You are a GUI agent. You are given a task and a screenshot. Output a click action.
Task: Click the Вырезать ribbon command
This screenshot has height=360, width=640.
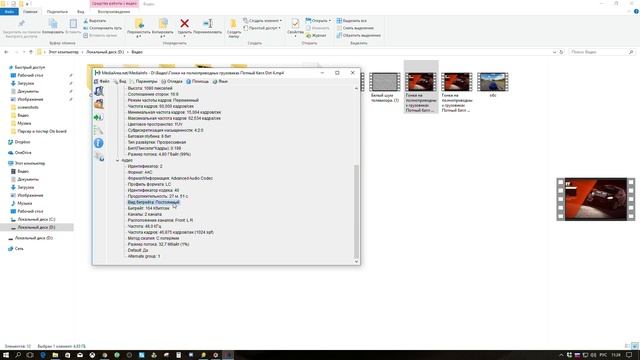pyautogui.click(x=95, y=21)
